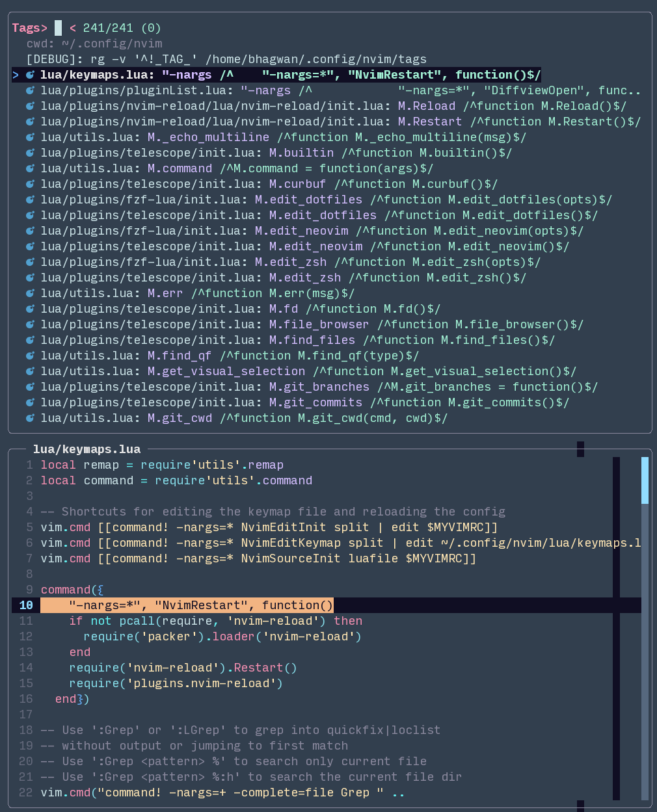Click the tag icon beside the pluginList.lua result
Image resolution: width=657 pixels, height=812 pixels.
[30, 90]
